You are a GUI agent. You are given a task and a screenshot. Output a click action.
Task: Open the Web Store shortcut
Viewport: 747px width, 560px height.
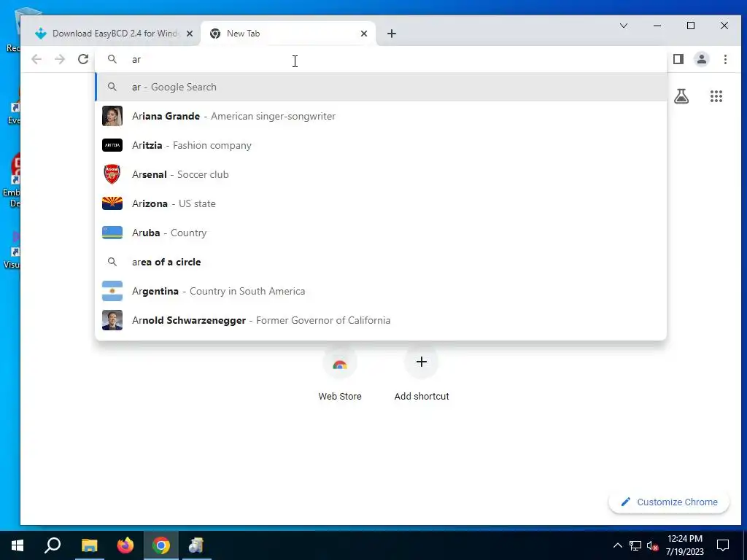(x=340, y=375)
